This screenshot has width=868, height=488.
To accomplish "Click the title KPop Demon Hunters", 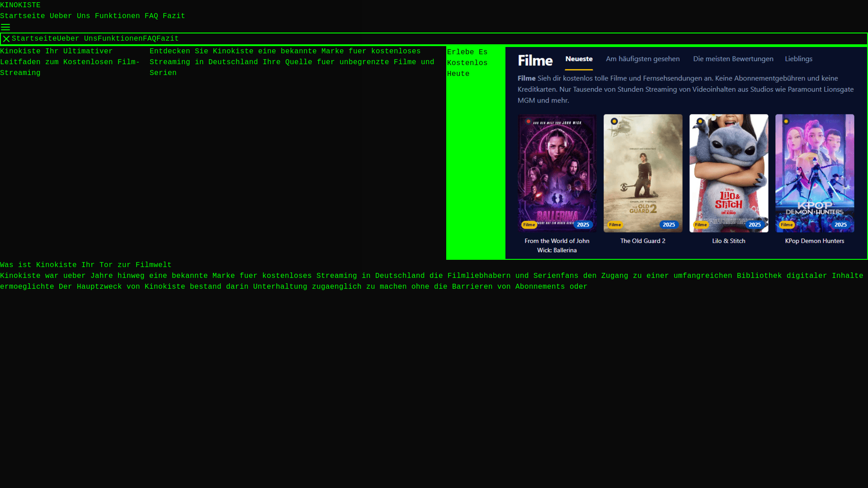I will click(x=815, y=241).
